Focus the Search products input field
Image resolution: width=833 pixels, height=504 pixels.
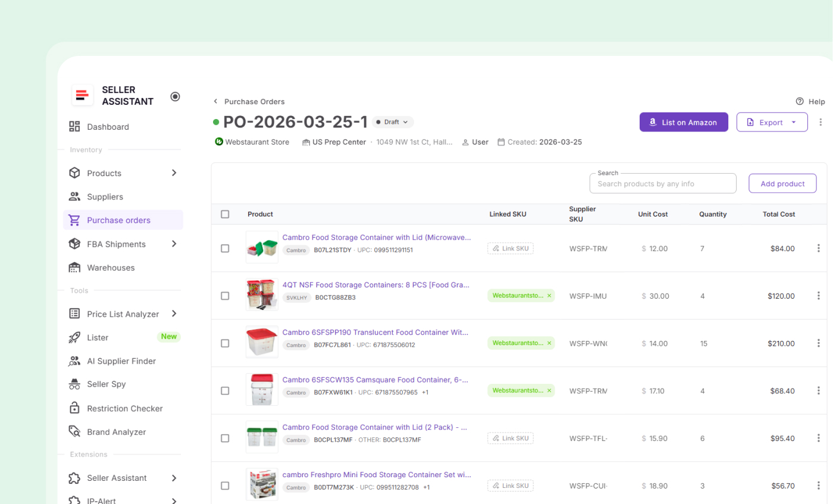click(x=663, y=184)
